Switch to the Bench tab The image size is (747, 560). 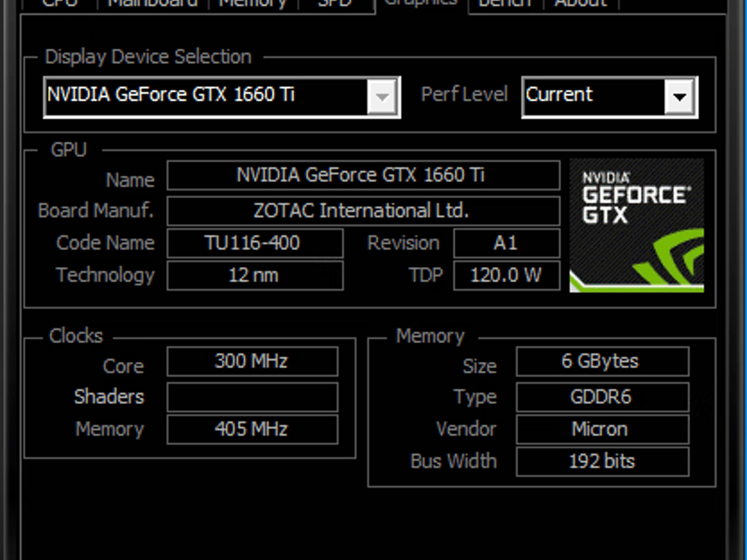505,4
